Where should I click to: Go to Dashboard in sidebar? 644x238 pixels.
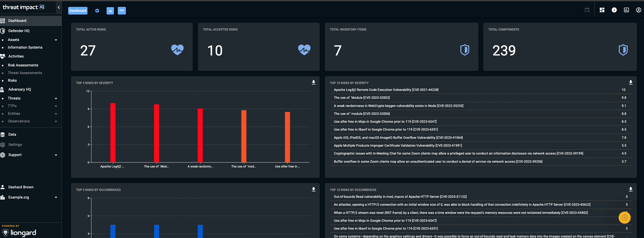pos(31,21)
